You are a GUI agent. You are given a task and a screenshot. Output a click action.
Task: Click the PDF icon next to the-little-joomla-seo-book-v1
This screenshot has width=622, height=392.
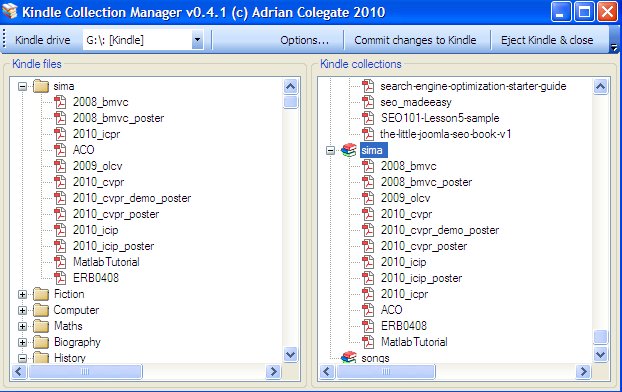[x=368, y=134]
